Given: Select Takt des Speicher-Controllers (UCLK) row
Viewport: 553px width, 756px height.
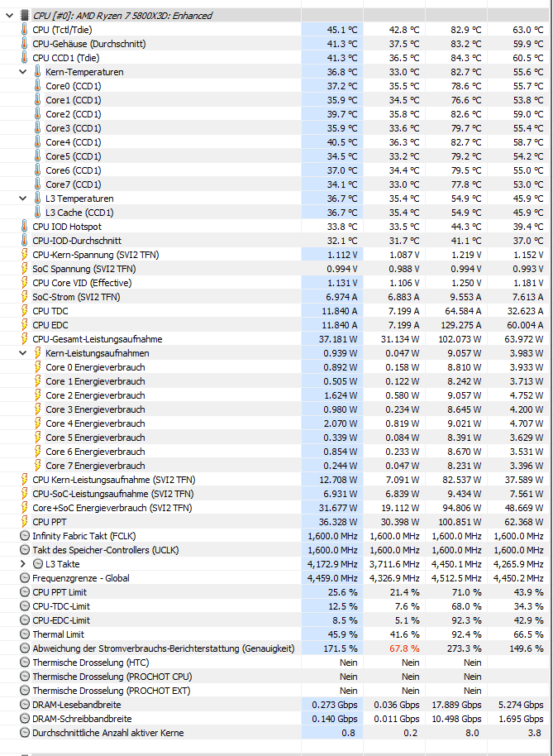Looking at the screenshot, I should tap(276, 550).
